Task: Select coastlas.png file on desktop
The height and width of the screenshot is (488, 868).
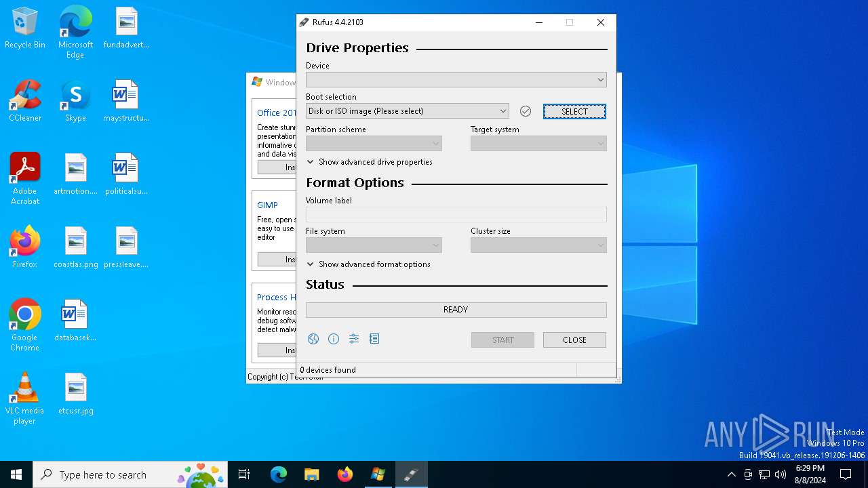Action: tap(75, 248)
